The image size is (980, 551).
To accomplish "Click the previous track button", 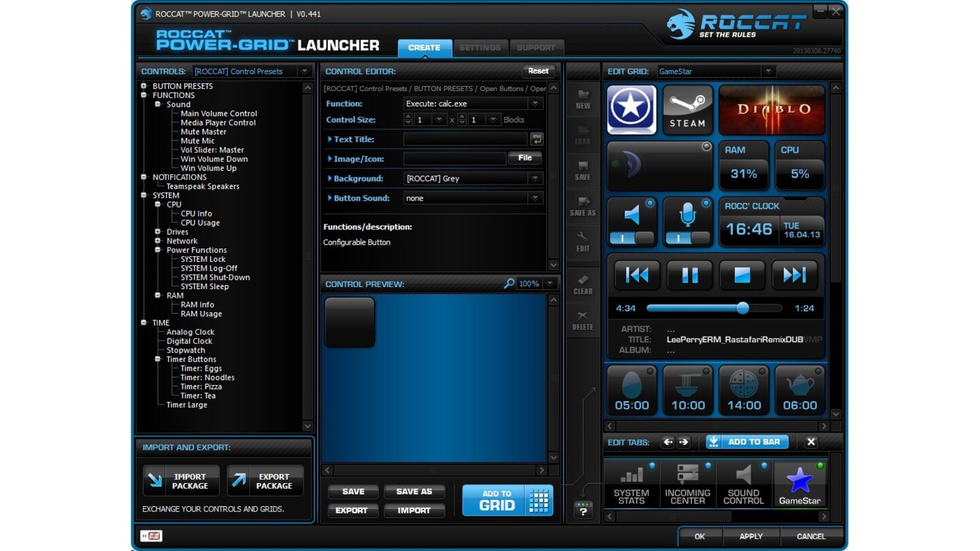I will coord(636,275).
